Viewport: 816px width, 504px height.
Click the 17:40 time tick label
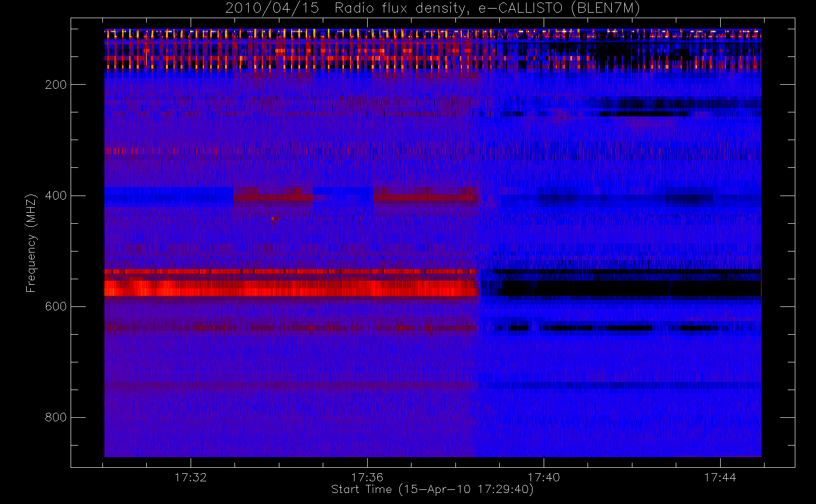544,477
